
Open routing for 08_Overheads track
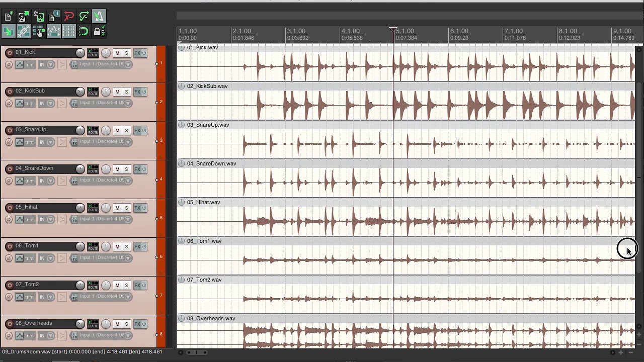pos(93,324)
